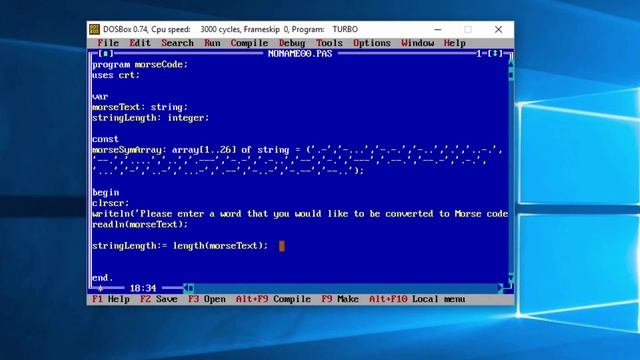
Task: Click F2 Save in status bar
Action: click(x=159, y=299)
